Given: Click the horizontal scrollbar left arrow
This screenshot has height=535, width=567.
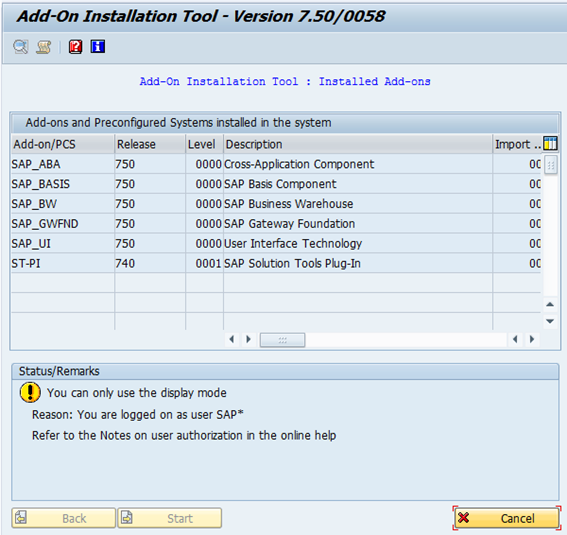Looking at the screenshot, I should [x=232, y=339].
